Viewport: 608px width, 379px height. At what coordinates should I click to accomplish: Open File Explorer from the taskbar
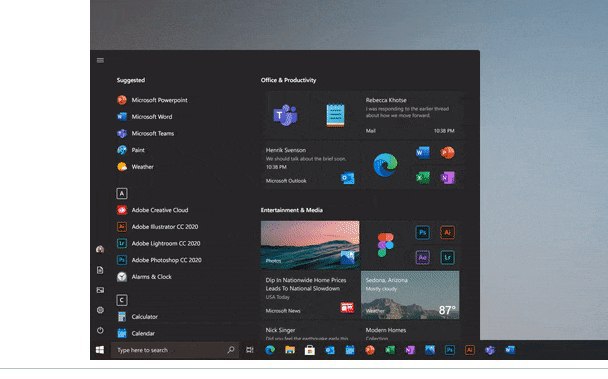point(290,350)
